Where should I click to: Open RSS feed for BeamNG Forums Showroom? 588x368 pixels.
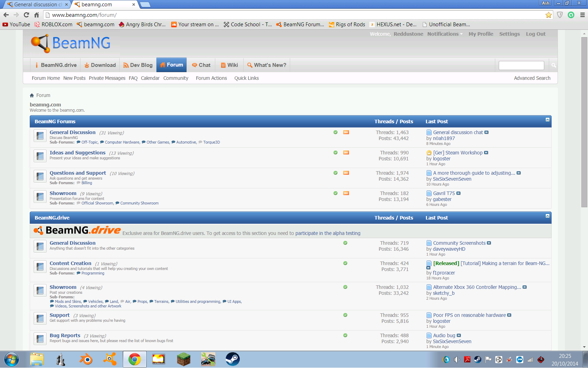(x=346, y=193)
